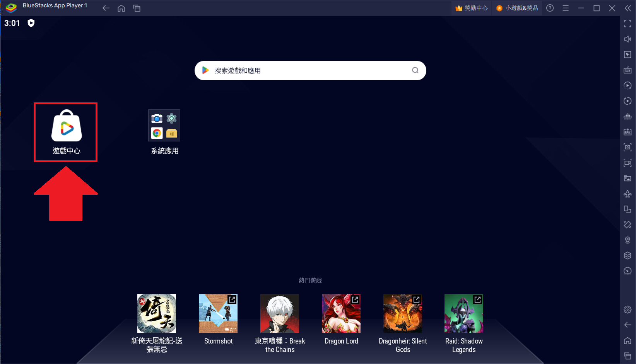
Task: Toggle fullscreen from side toolbar
Action: pyautogui.click(x=627, y=24)
